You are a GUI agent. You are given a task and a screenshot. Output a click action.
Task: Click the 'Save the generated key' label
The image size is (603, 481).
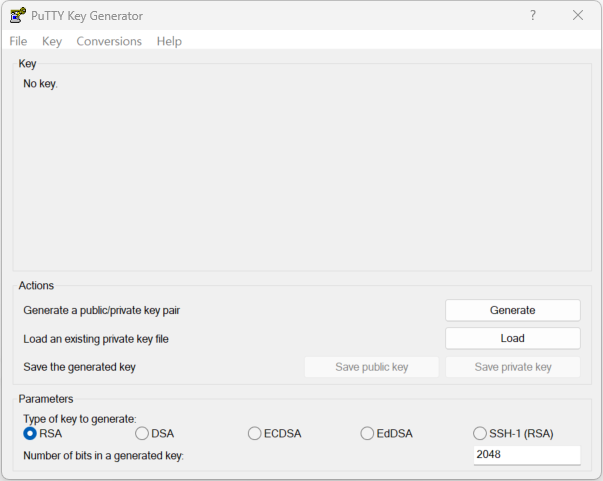(79, 367)
